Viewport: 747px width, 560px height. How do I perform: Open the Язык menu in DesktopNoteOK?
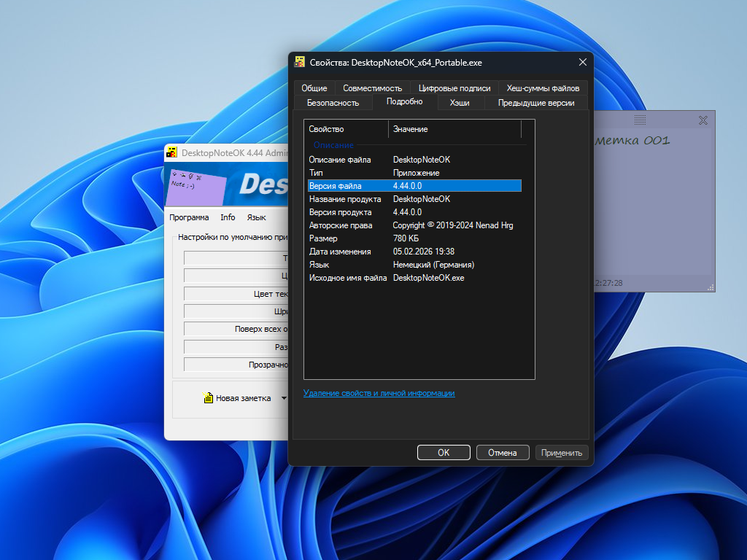click(256, 217)
